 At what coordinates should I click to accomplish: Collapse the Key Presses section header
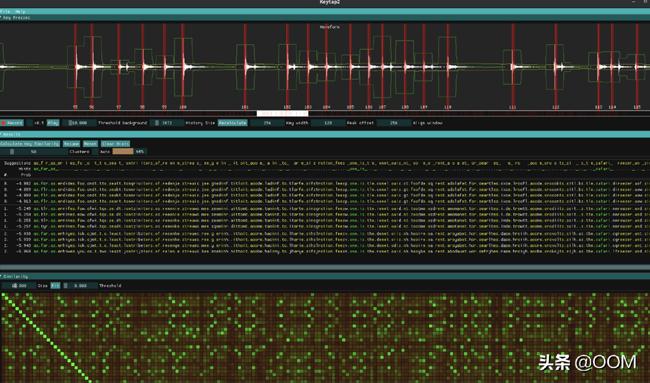(325, 18)
